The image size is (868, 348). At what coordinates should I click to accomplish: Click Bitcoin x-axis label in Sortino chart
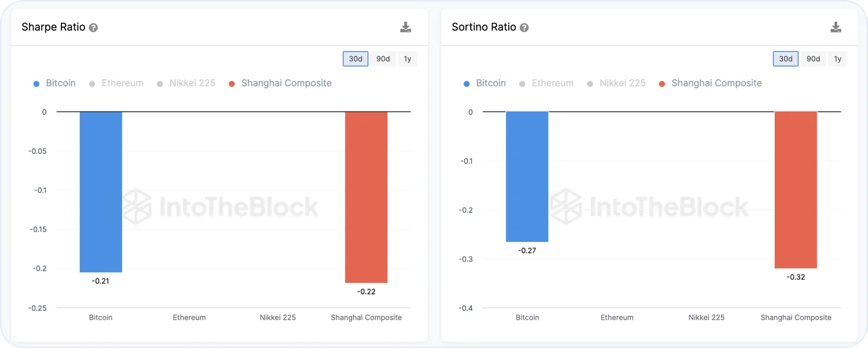[527, 318]
